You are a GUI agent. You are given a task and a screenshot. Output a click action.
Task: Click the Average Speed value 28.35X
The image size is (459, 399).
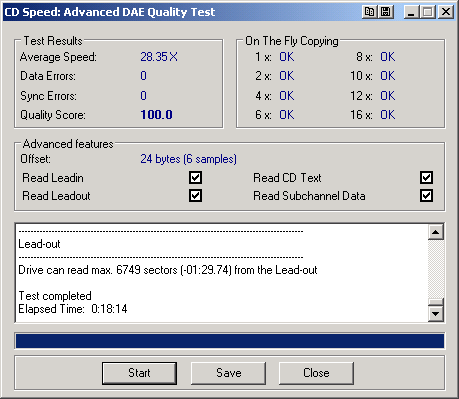pyautogui.click(x=159, y=57)
